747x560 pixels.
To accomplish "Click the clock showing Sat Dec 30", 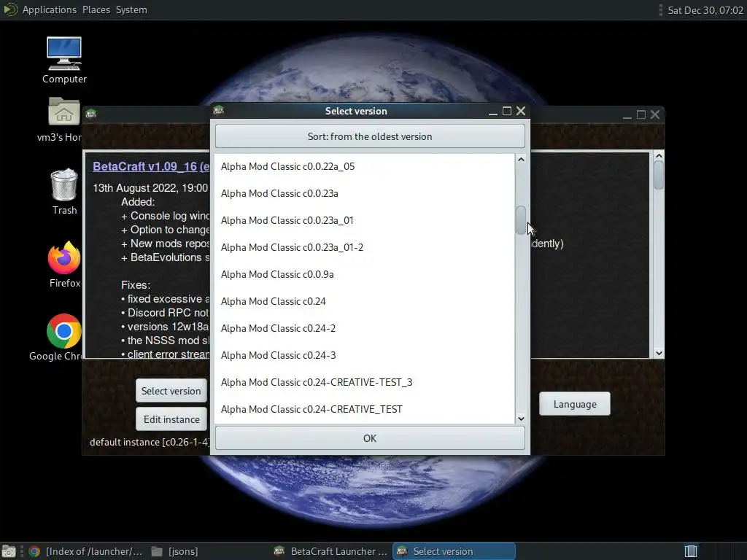I will [705, 10].
